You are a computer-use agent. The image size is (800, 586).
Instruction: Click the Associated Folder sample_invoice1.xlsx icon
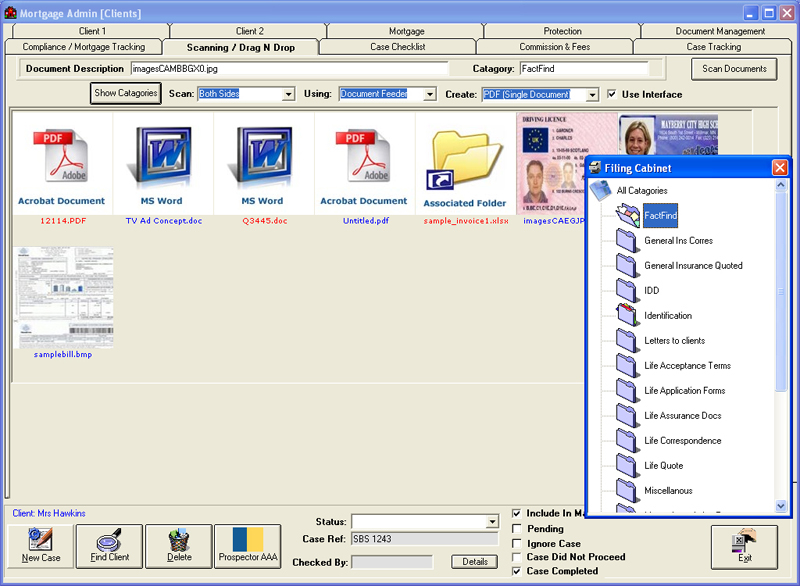[x=464, y=160]
